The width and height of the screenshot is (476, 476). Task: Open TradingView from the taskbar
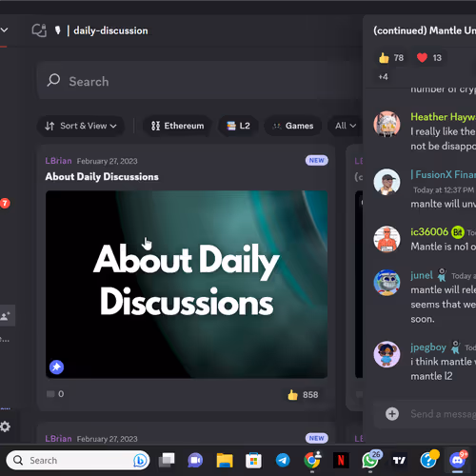pos(399,460)
